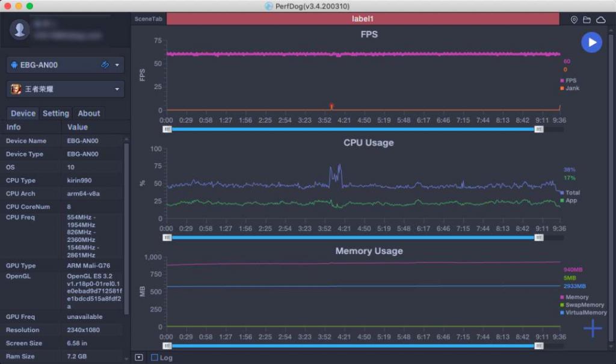Click the Device Name row label
The height and width of the screenshot is (364, 616).
pos(26,141)
